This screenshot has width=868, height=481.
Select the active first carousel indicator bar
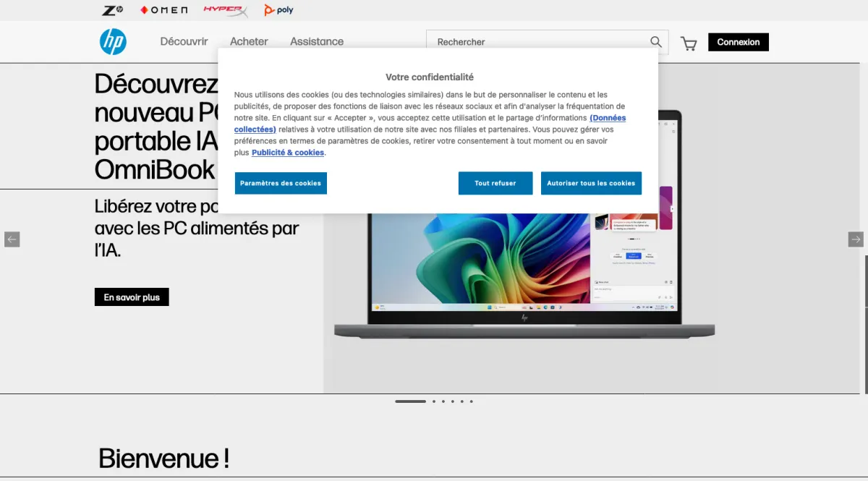pos(410,401)
